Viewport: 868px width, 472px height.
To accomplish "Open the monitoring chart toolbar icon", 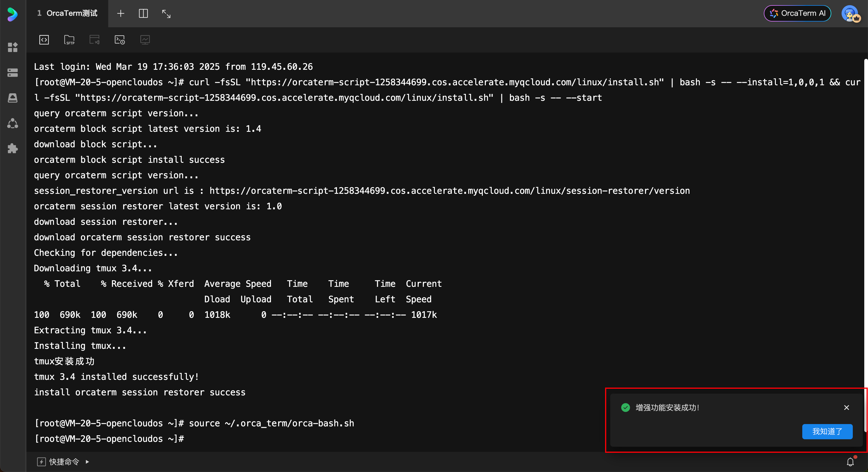I will point(145,40).
